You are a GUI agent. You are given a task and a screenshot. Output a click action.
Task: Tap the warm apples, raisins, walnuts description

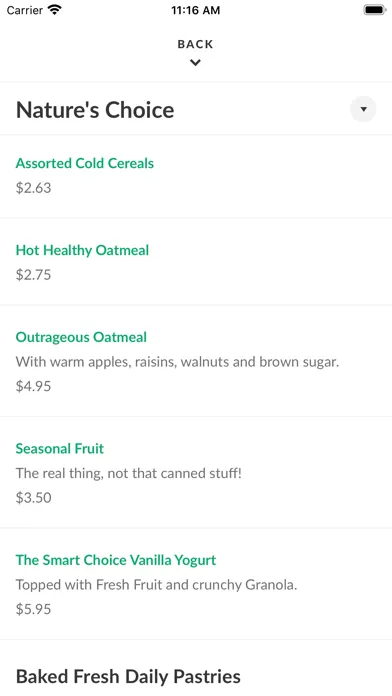(x=178, y=362)
